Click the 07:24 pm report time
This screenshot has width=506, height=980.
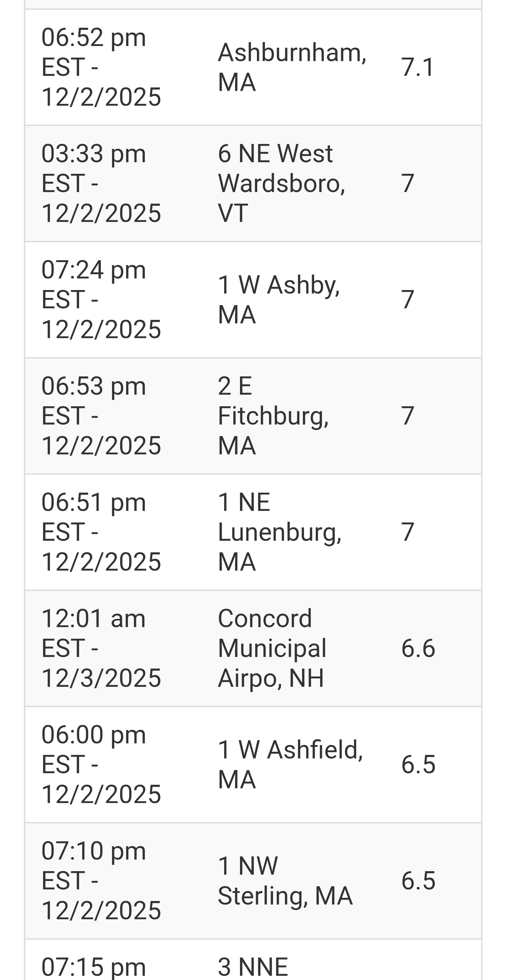click(101, 300)
